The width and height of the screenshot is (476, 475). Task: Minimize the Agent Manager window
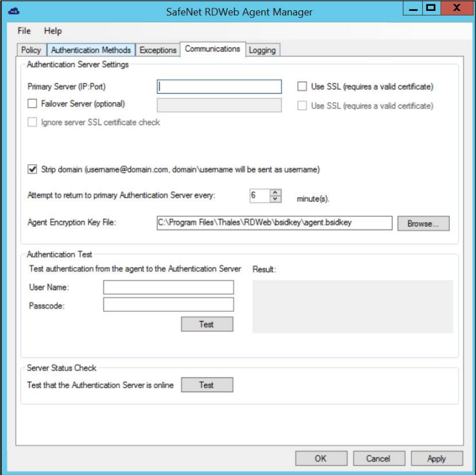pyautogui.click(x=413, y=8)
